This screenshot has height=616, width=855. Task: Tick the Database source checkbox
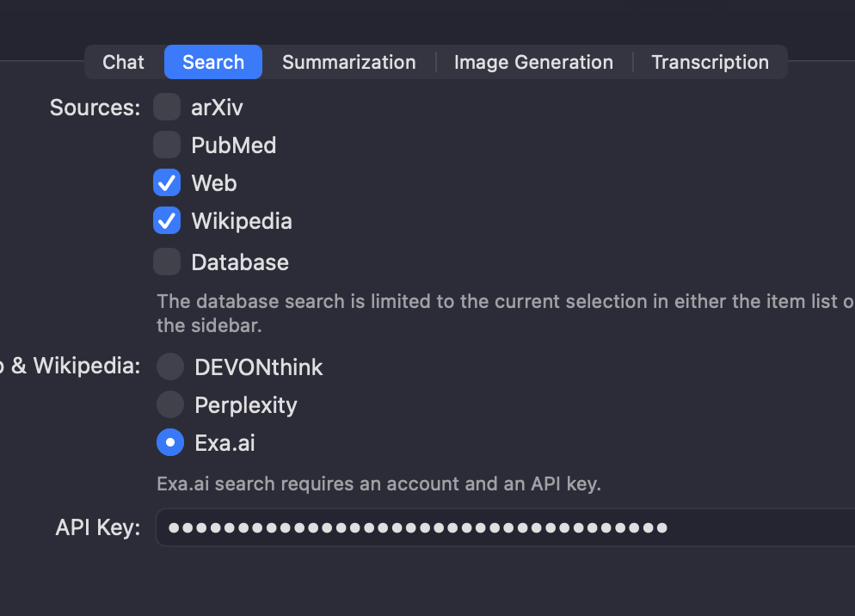coord(167,262)
